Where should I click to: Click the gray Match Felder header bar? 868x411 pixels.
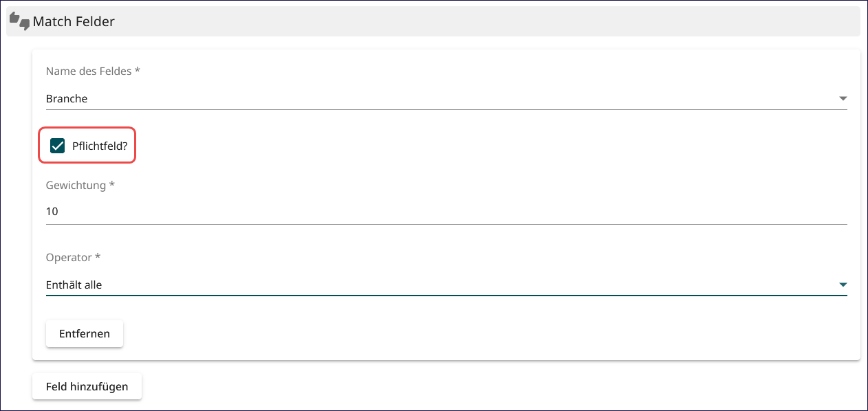[x=433, y=21]
